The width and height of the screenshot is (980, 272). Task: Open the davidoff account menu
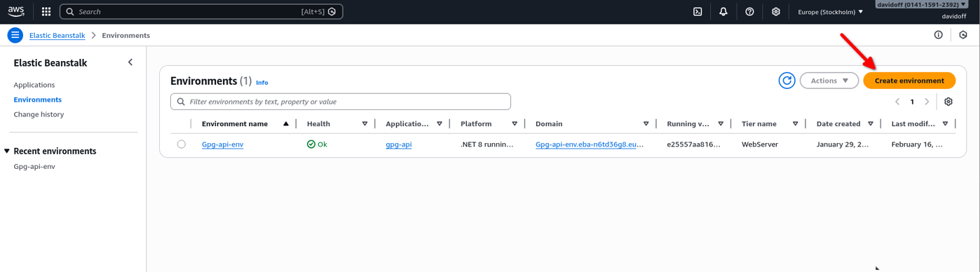point(921,4)
